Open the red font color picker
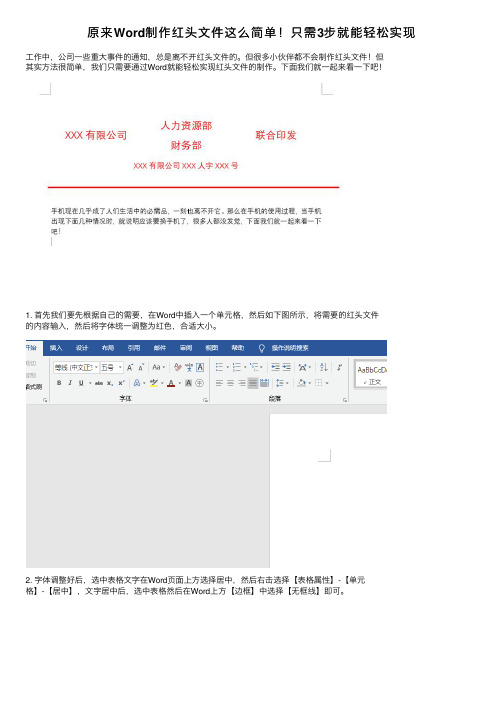 click(x=171, y=383)
